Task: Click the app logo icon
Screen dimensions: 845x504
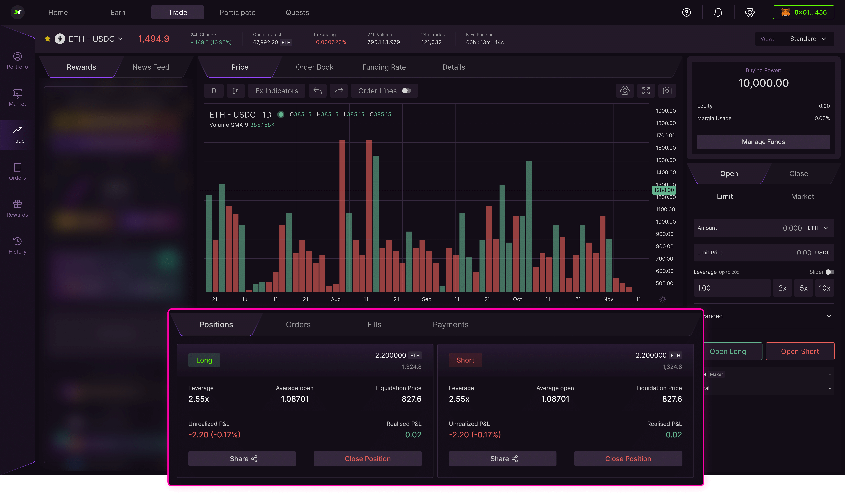Action: pos(18,13)
